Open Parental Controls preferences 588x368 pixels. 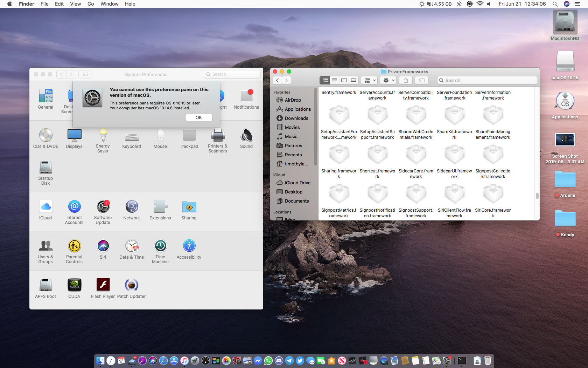pyautogui.click(x=74, y=251)
